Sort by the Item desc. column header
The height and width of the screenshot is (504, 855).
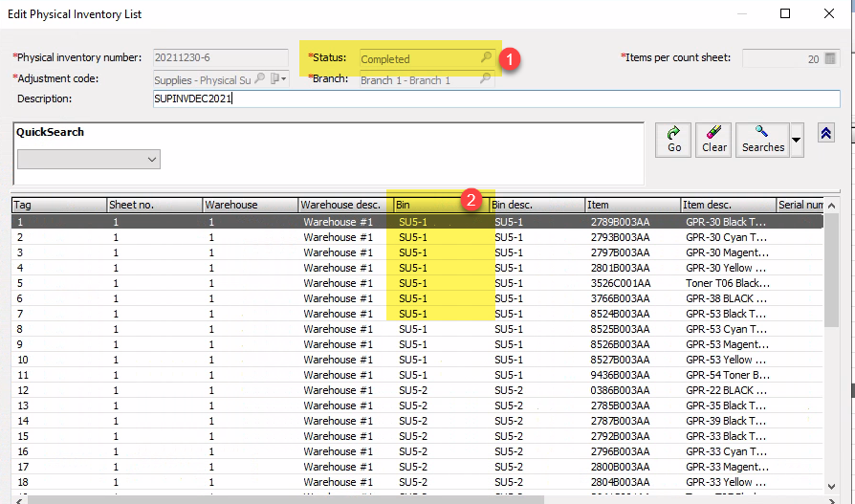click(729, 205)
